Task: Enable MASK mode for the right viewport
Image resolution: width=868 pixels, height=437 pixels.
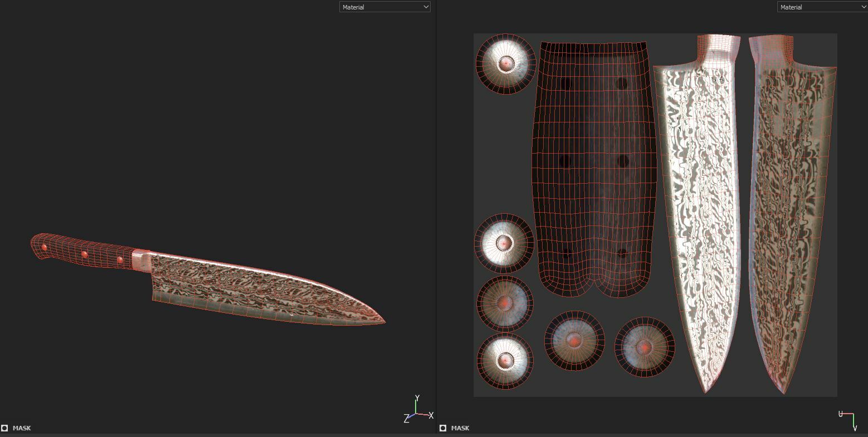Action: pyautogui.click(x=443, y=428)
